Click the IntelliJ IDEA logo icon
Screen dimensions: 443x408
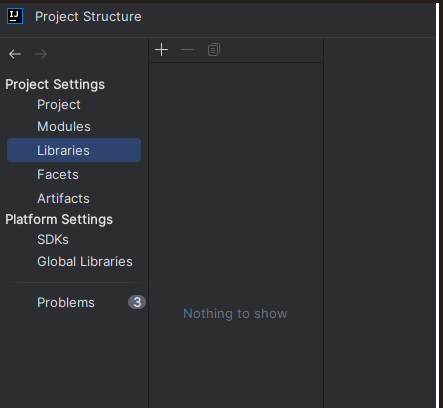pyautogui.click(x=15, y=16)
